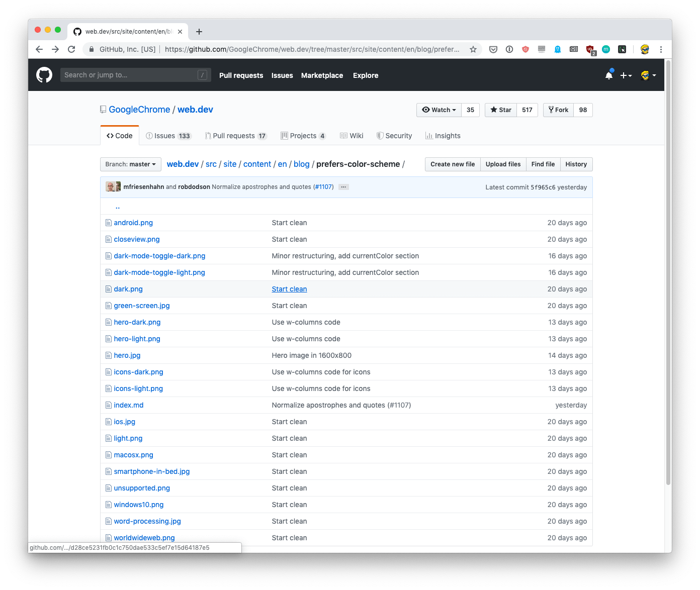
Task: Open the Branch: master dropdown
Action: point(130,164)
